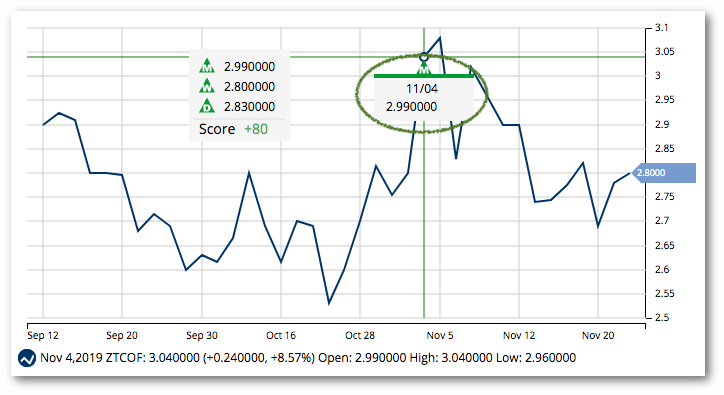Click the 2.95 price axis label
724x395 pixels.
coord(664,100)
